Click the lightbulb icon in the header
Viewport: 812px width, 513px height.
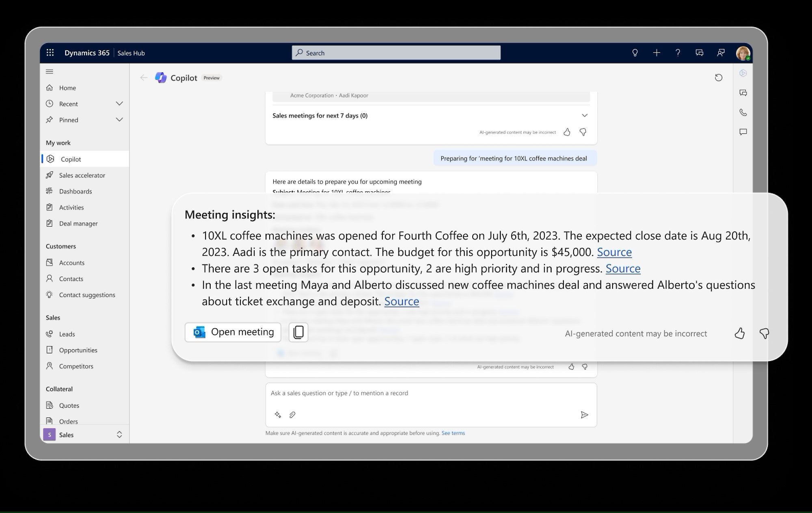pos(635,53)
